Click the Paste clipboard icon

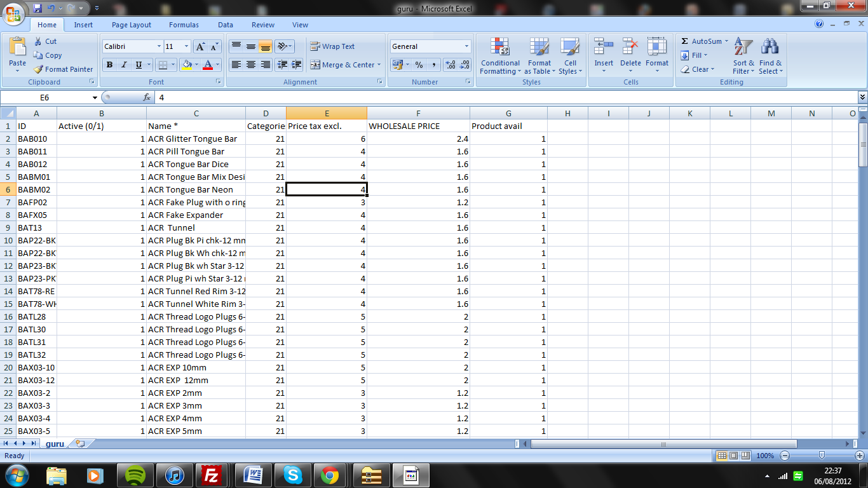[x=18, y=48]
